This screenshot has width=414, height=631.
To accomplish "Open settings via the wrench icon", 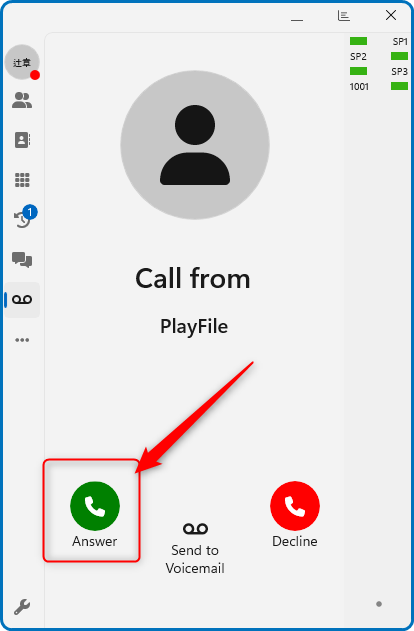I will click(x=22, y=606).
